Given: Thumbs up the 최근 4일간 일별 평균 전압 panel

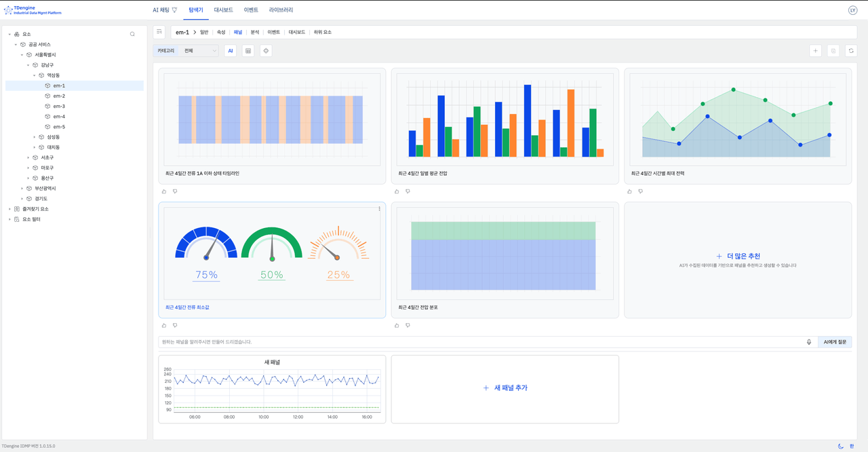Looking at the screenshot, I should click(x=397, y=191).
